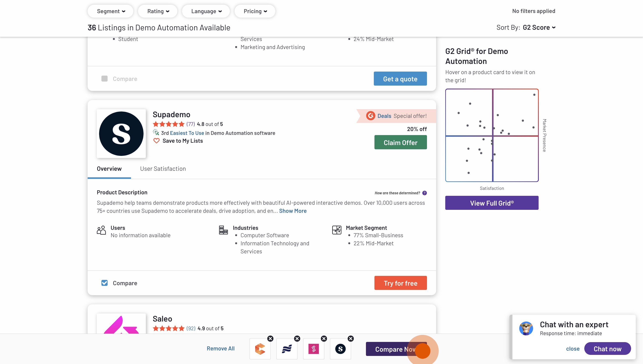This screenshot has height=364, width=643.
Task: Open the Language filter dropdown
Action: [x=206, y=11]
